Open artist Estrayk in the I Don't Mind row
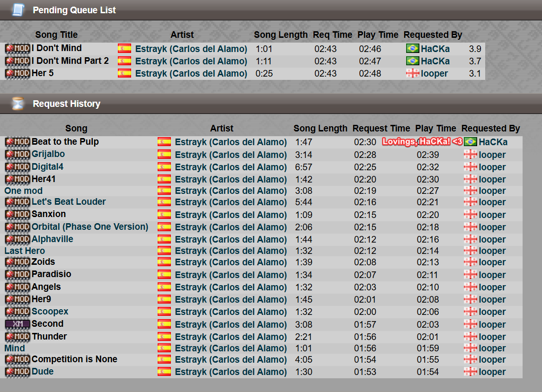Viewport: 542px width, 392px height. click(191, 49)
